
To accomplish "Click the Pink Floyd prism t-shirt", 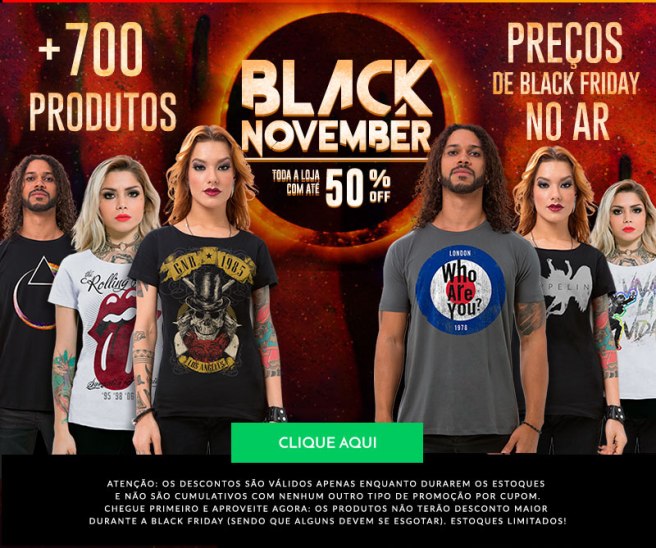I will coord(29,322).
